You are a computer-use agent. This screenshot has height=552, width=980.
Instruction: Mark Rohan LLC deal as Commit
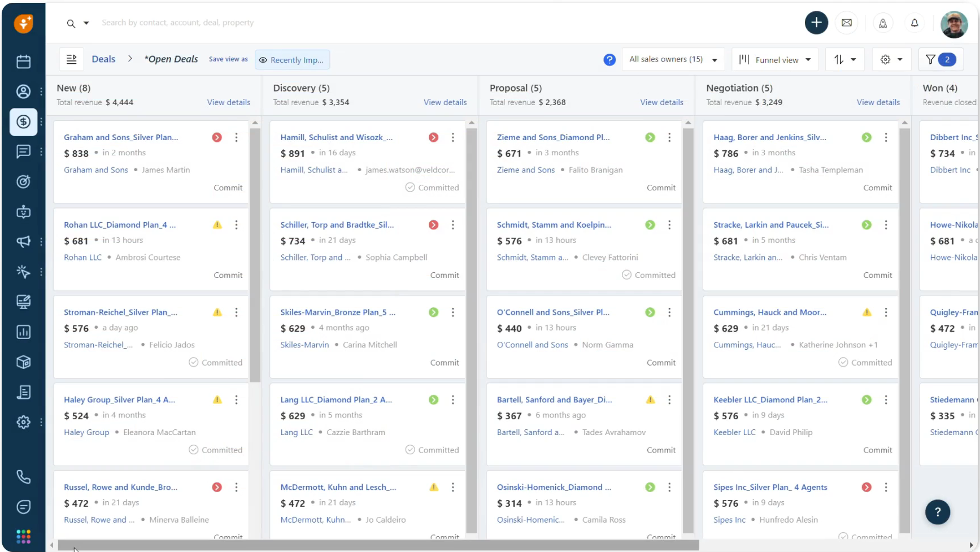point(228,275)
